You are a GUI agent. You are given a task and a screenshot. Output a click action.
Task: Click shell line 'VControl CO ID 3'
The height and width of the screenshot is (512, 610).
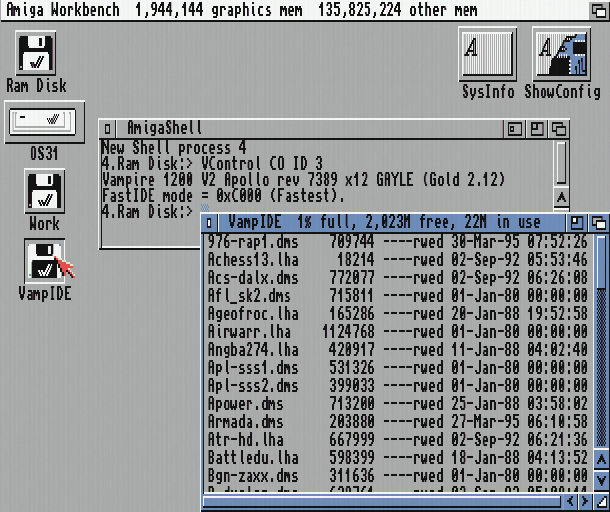click(x=262, y=164)
